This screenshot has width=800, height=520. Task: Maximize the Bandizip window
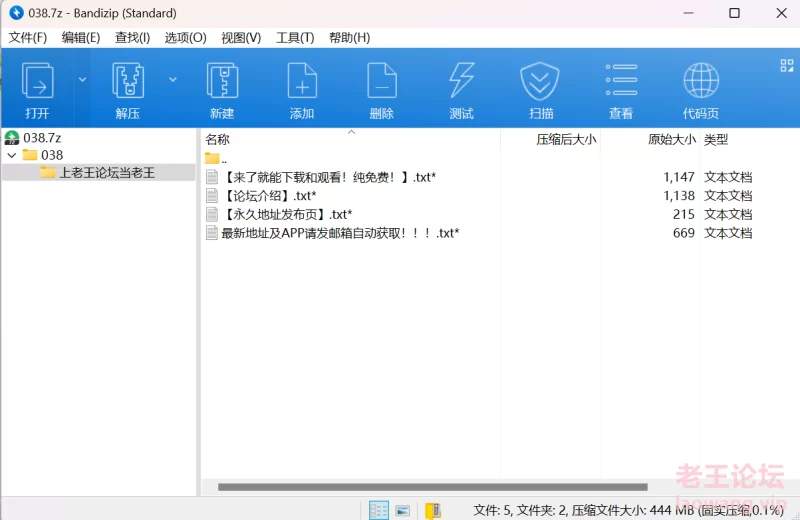point(734,13)
